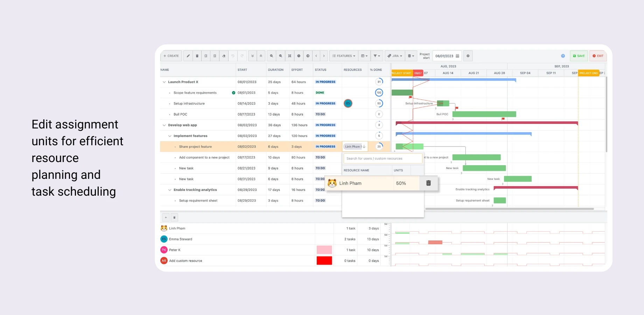Click the delete icon next to Linh Pham's 50% assignment
Viewport: 644px width, 315px height.
[428, 183]
